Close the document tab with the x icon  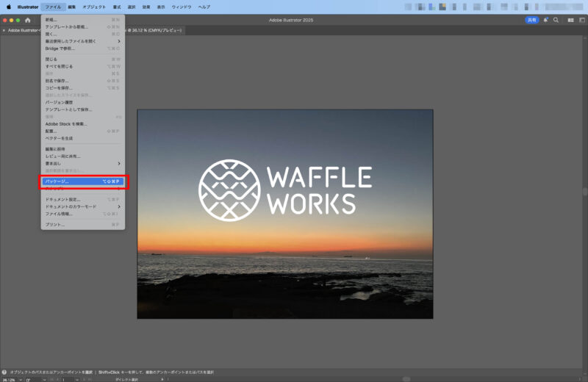(4, 30)
